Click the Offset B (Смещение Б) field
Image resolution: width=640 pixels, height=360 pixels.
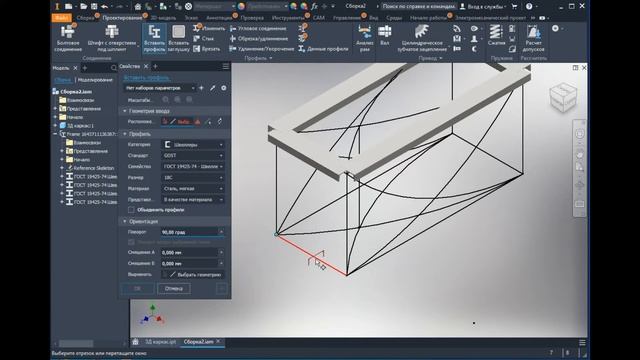pyautogui.click(x=190, y=264)
